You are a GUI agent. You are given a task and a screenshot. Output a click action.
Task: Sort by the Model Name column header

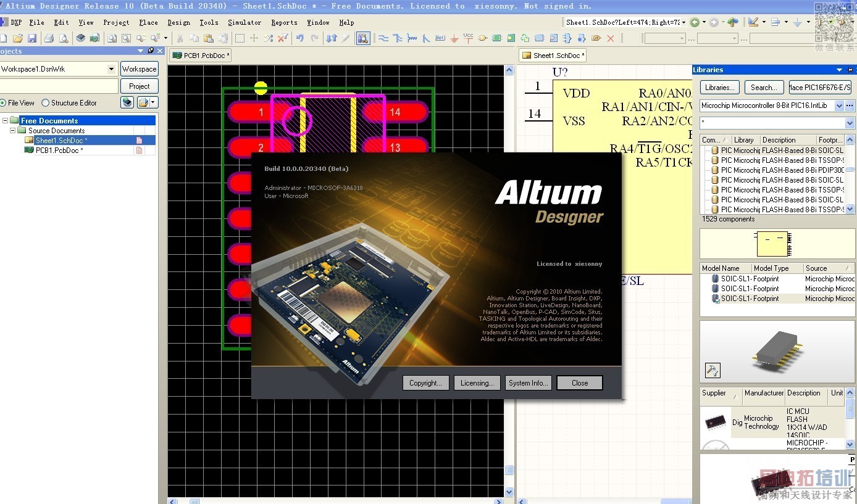pyautogui.click(x=725, y=268)
